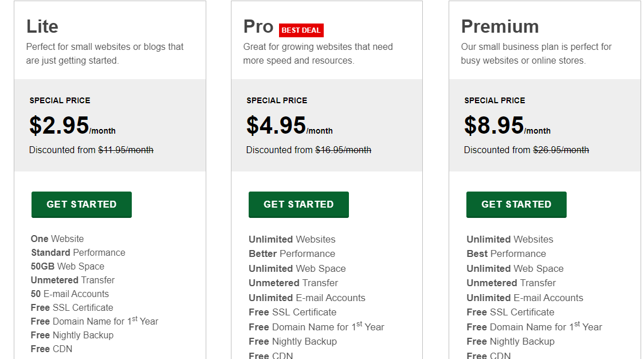Click the $8.95/month Premium price
644x359 pixels.
[507, 126]
